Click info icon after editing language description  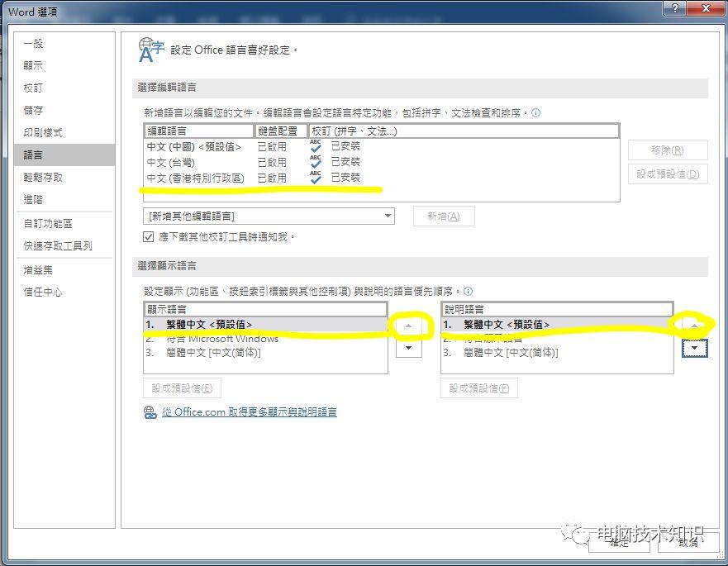pyautogui.click(x=535, y=113)
